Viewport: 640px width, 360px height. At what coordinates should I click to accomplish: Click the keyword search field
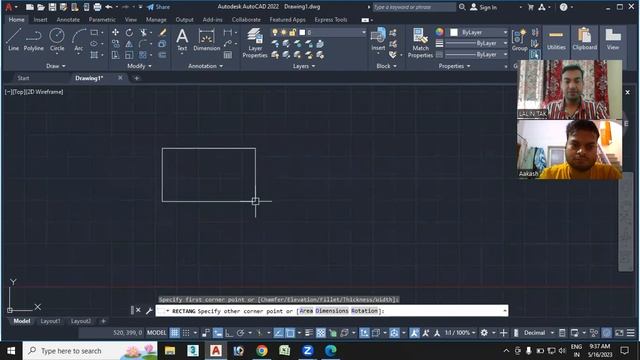[x=414, y=7]
